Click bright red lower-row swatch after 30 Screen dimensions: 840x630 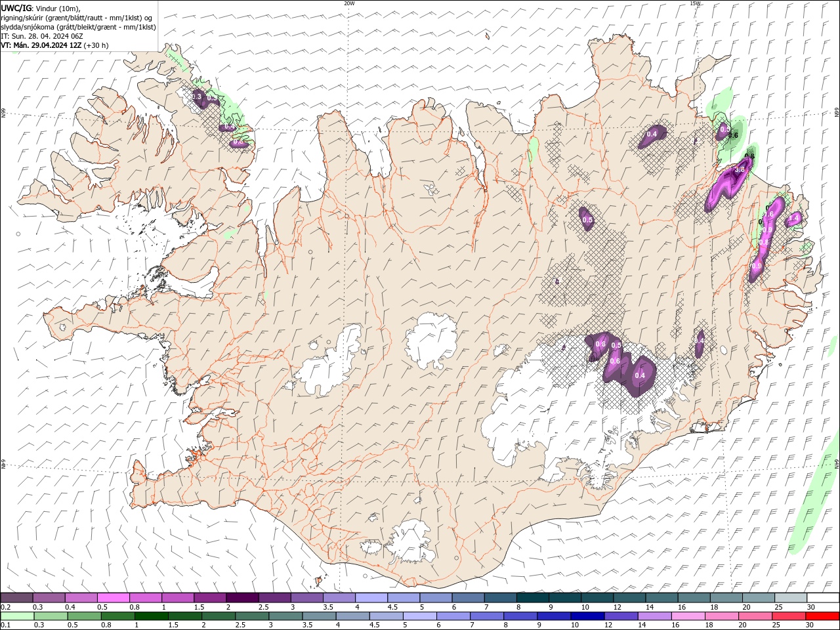click(x=822, y=616)
